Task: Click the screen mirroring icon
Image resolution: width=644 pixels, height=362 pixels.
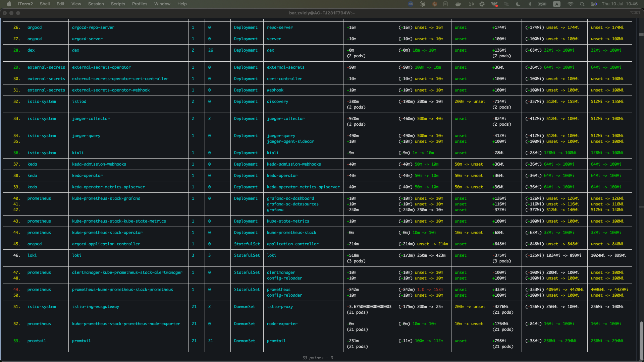Action: pyautogui.click(x=506, y=4)
